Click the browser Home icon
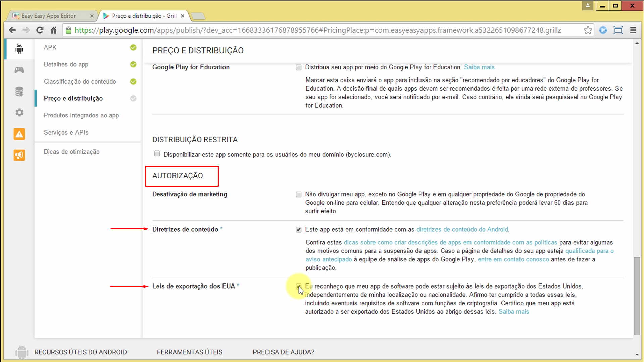 point(53,30)
